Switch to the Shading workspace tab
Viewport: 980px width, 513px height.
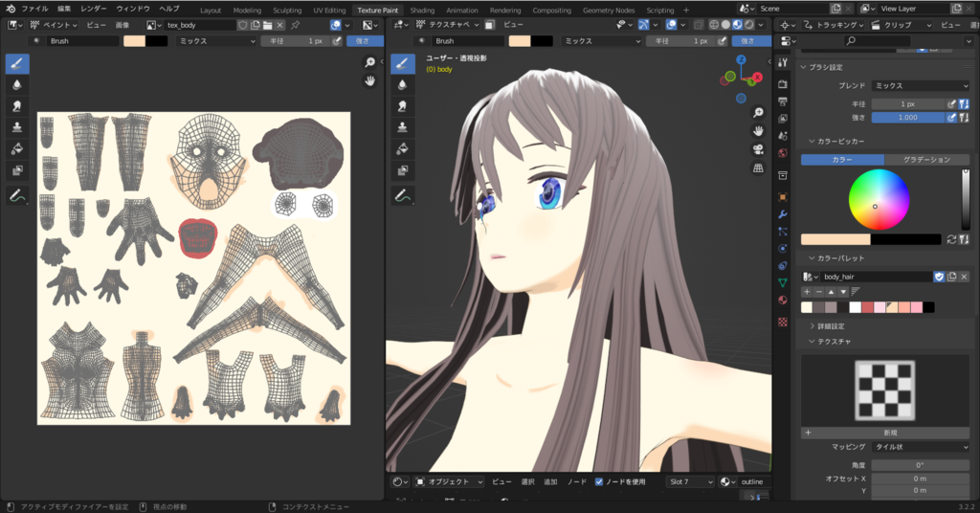tap(422, 10)
